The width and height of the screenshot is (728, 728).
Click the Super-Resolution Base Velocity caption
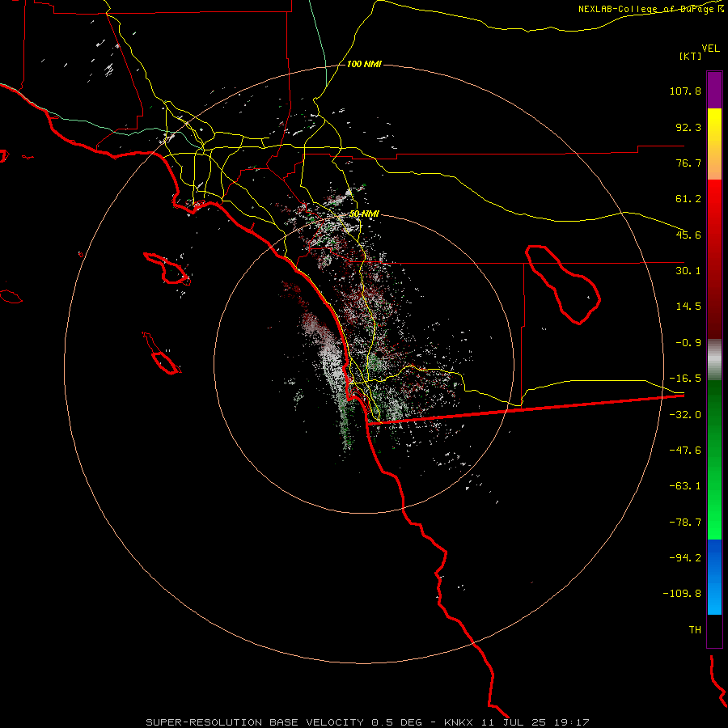[x=367, y=722]
